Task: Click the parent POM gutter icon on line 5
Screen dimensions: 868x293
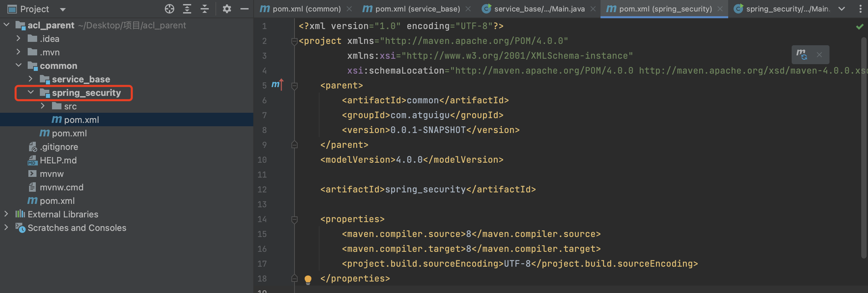Action: (x=277, y=85)
